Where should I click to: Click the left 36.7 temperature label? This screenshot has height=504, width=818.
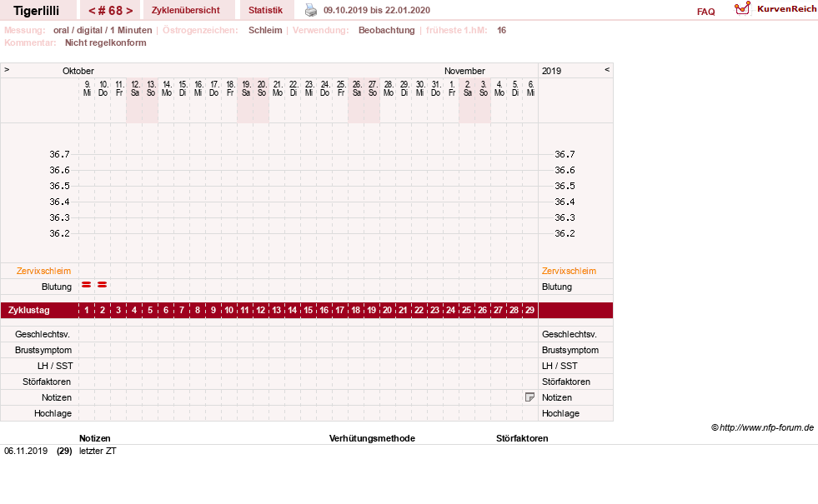(59, 154)
